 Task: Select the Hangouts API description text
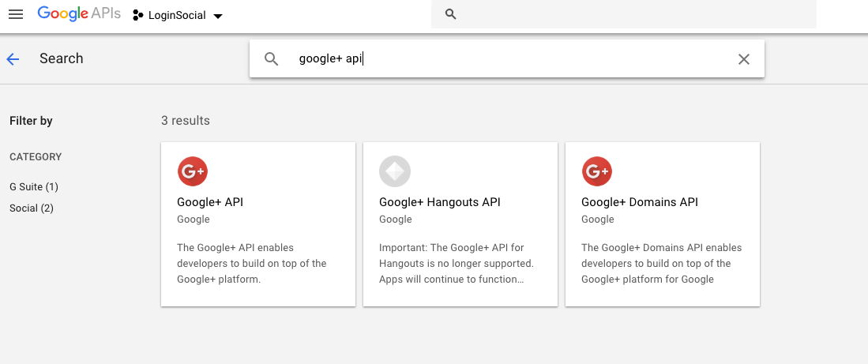pyautogui.click(x=457, y=263)
